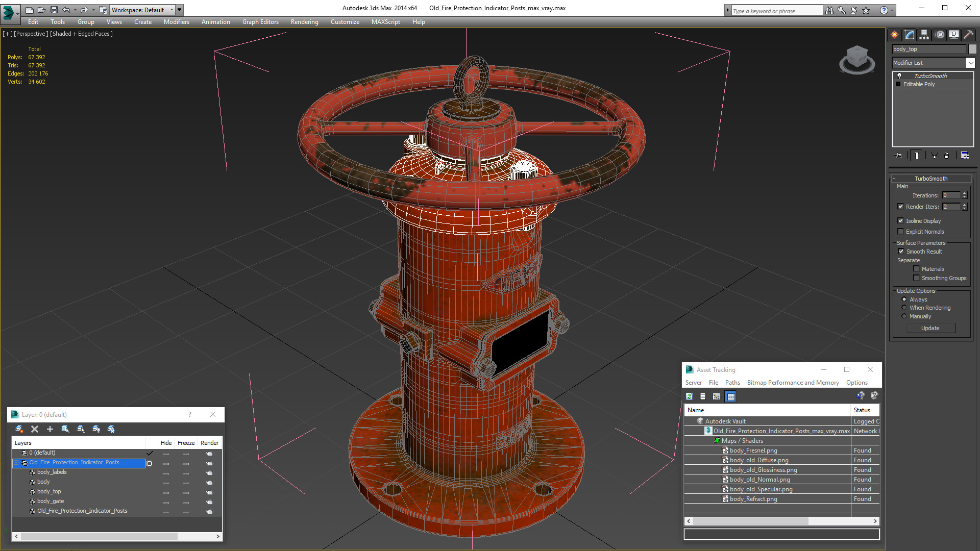Click Select Highlighted Objects icon in Layer dialog
980x551 pixels.
pos(65,429)
